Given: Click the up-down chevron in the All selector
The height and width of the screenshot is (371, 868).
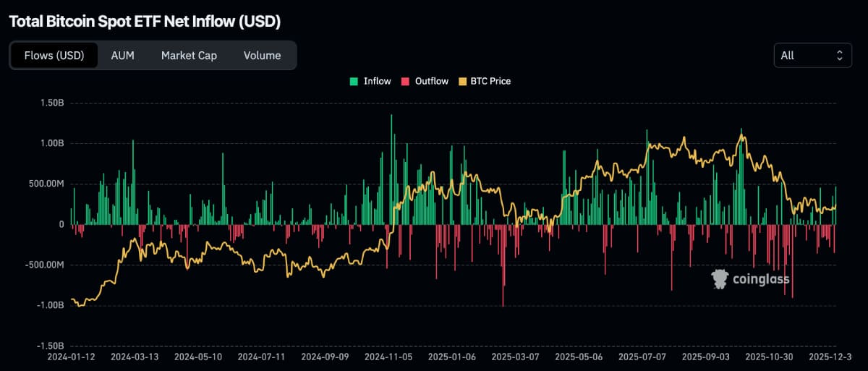Looking at the screenshot, I should [839, 55].
